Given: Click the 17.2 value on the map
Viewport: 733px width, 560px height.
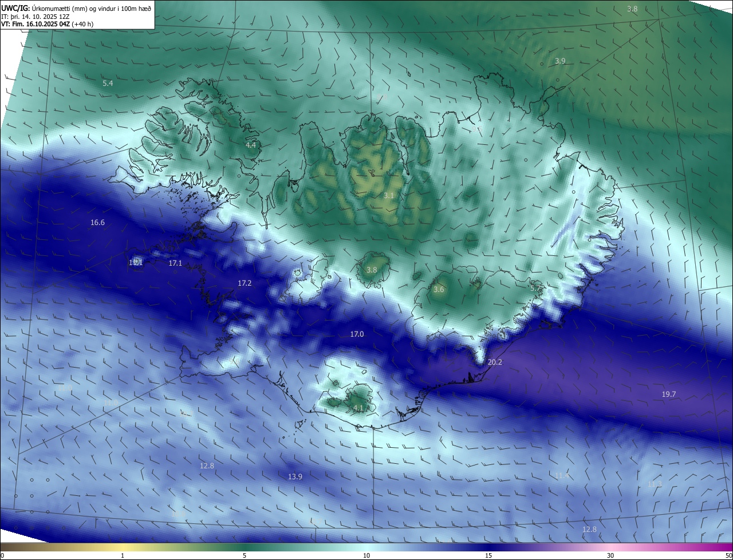Looking at the screenshot, I should coord(245,283).
